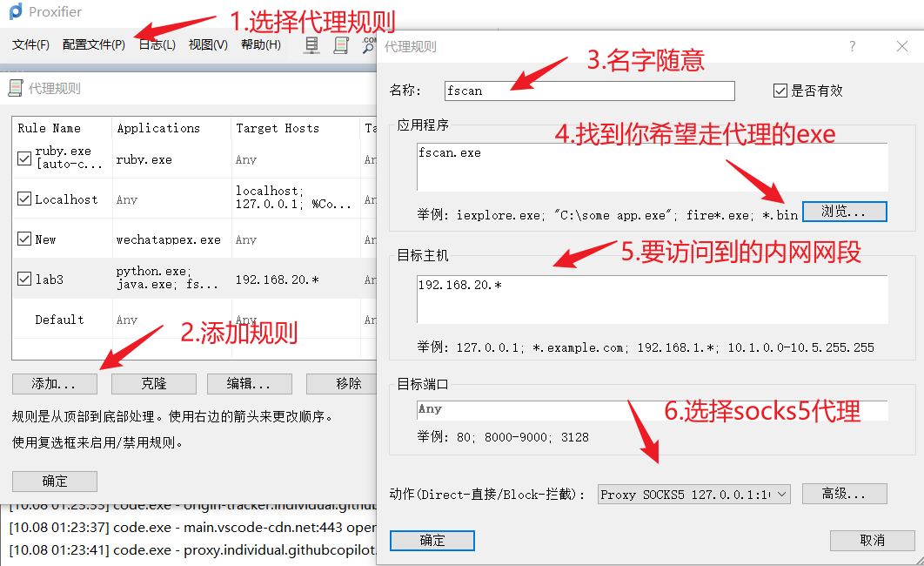The width and height of the screenshot is (924, 566).
Task: Click the help question mark in dialog title
Action: coord(852,47)
